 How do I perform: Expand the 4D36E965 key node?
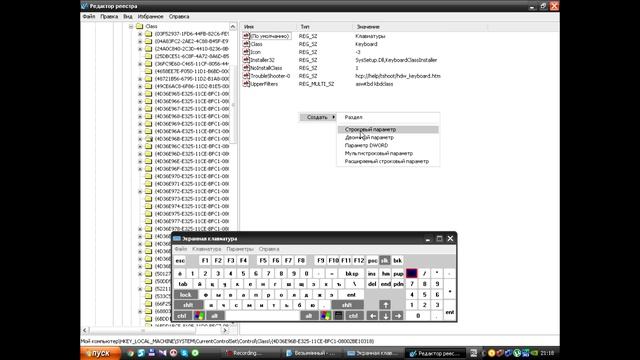(140, 94)
